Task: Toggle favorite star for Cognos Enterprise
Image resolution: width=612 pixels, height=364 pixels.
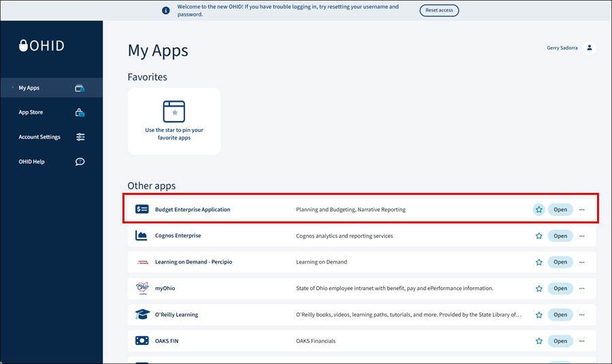Action: click(x=539, y=236)
